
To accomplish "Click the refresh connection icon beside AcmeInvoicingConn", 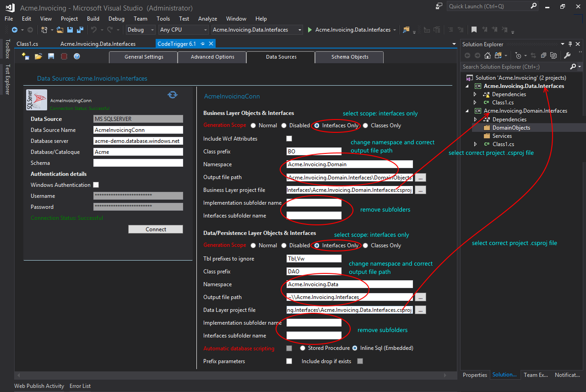I will click(173, 95).
